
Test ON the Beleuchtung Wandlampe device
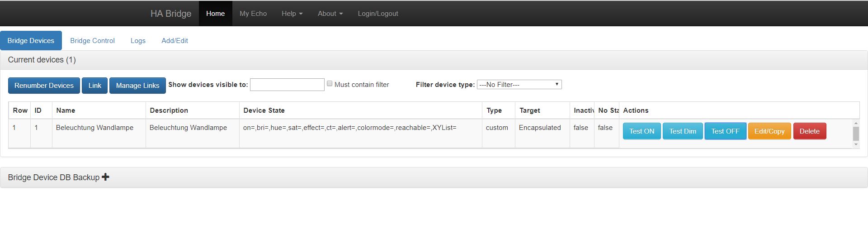(x=642, y=131)
